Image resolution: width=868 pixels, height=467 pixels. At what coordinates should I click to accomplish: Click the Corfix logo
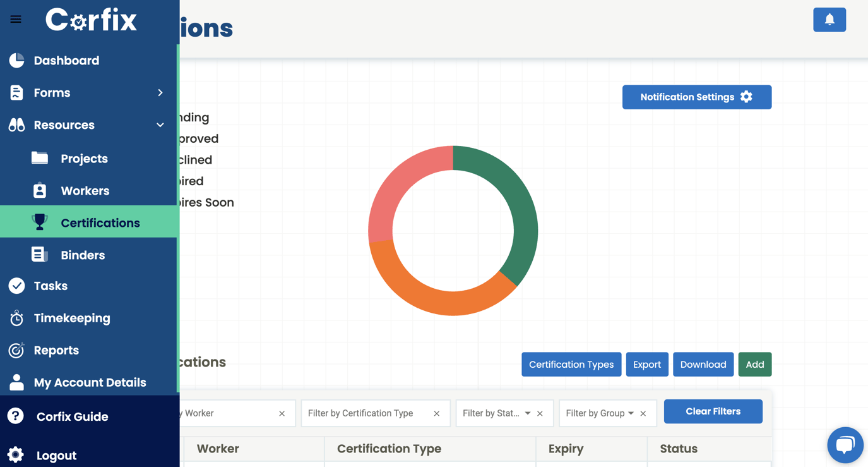pos(91,20)
